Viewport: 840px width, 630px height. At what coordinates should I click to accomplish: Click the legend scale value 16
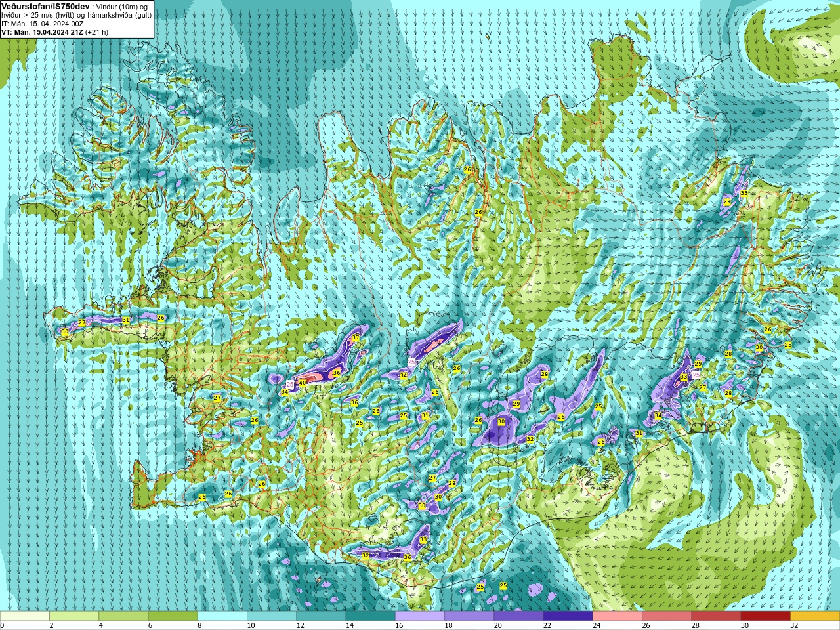point(400,625)
